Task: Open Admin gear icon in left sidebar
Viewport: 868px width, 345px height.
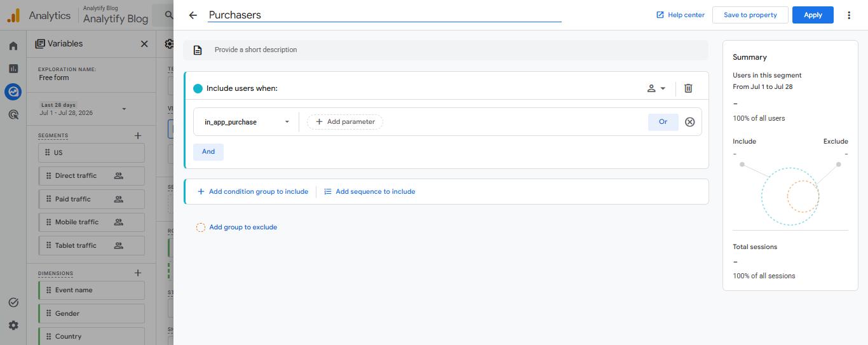Action: (13, 325)
